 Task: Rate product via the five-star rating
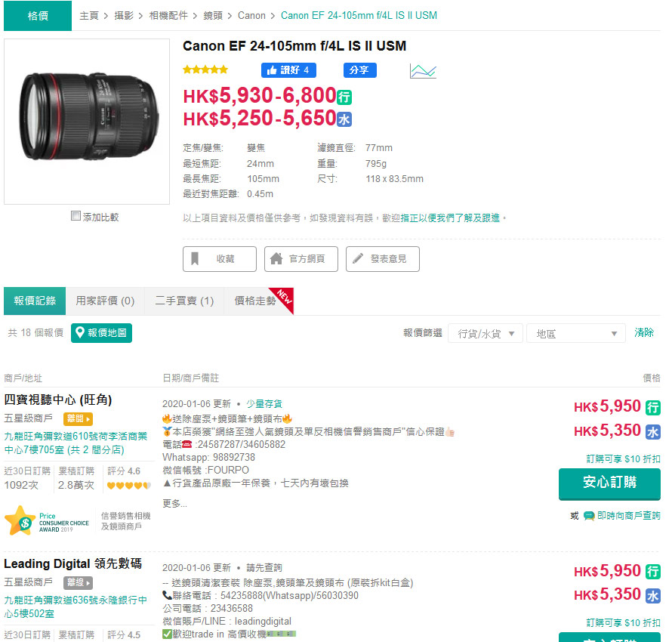(205, 69)
